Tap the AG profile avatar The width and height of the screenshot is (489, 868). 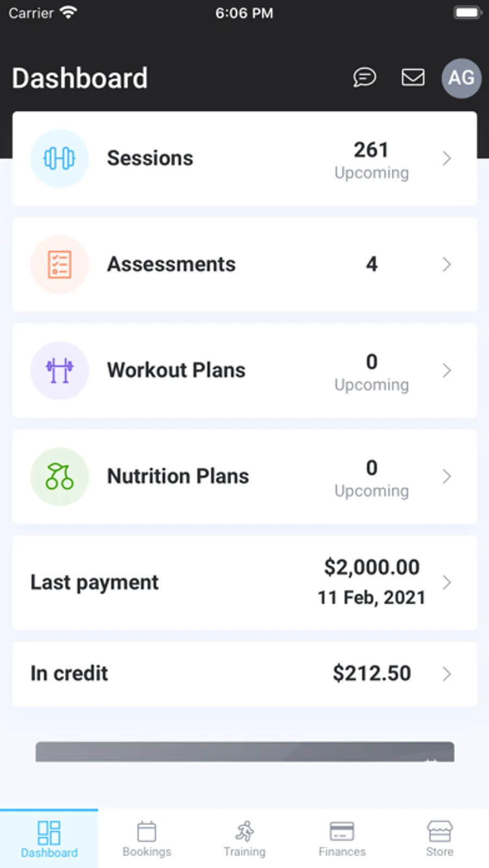[x=461, y=78]
